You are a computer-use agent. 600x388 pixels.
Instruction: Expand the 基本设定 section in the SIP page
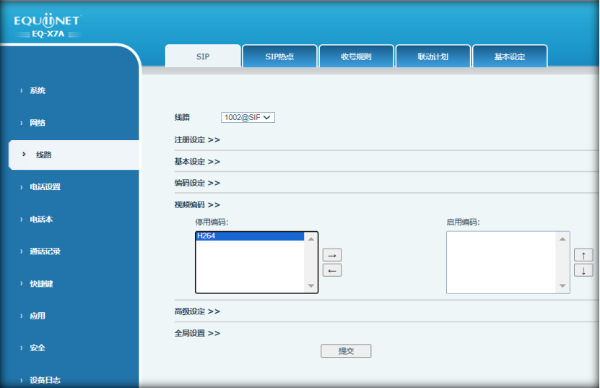pyautogui.click(x=197, y=161)
